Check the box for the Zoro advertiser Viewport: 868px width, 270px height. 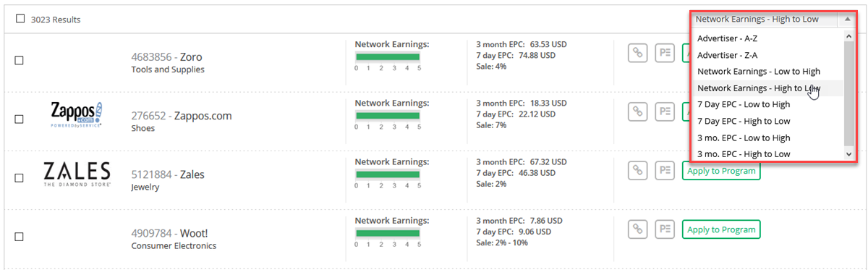[x=20, y=60]
